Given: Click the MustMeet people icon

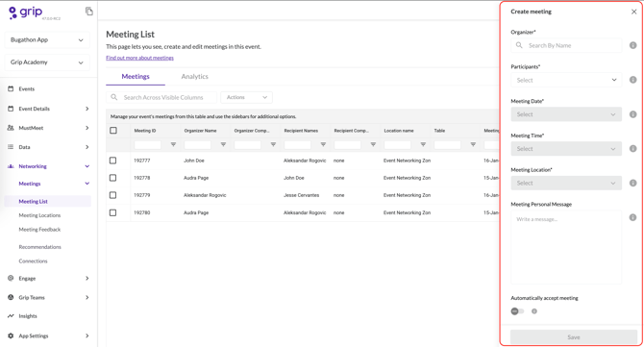Looking at the screenshot, I should click(x=11, y=128).
